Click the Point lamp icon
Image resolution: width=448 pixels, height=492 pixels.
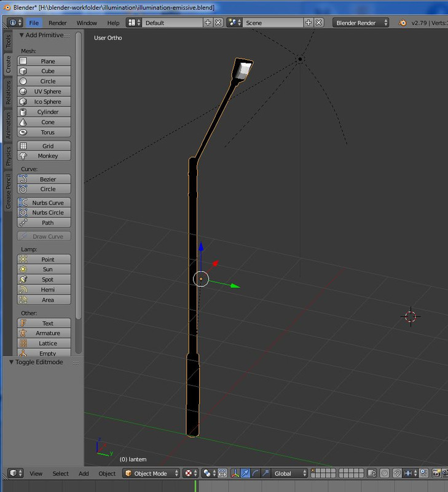(23, 259)
